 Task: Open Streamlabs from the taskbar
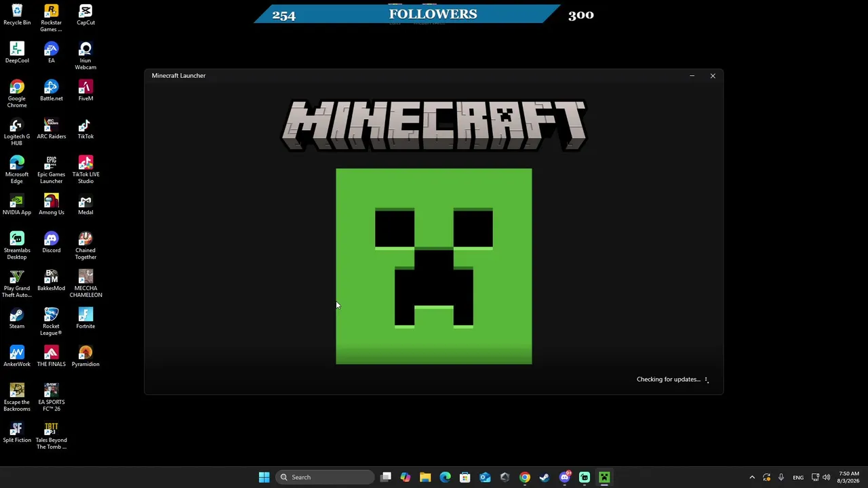click(x=585, y=477)
